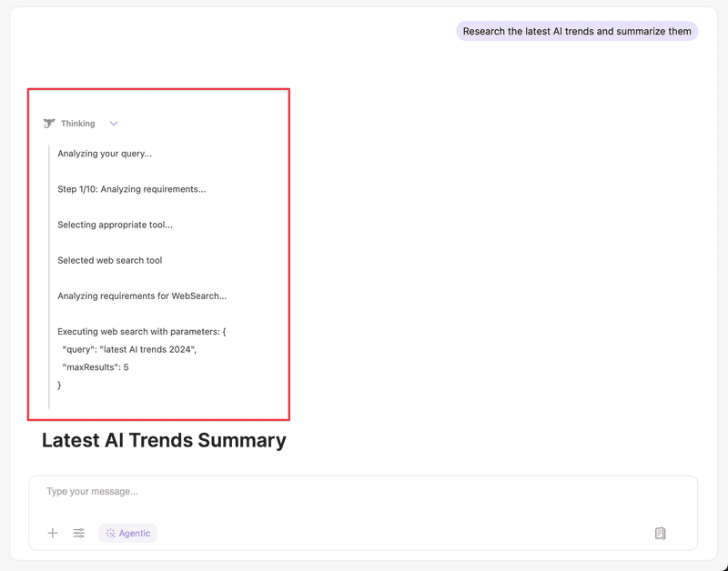Click Analyzing requirements for WebSearch line
Screen dimensions: 728x571
pyautogui.click(x=142, y=296)
